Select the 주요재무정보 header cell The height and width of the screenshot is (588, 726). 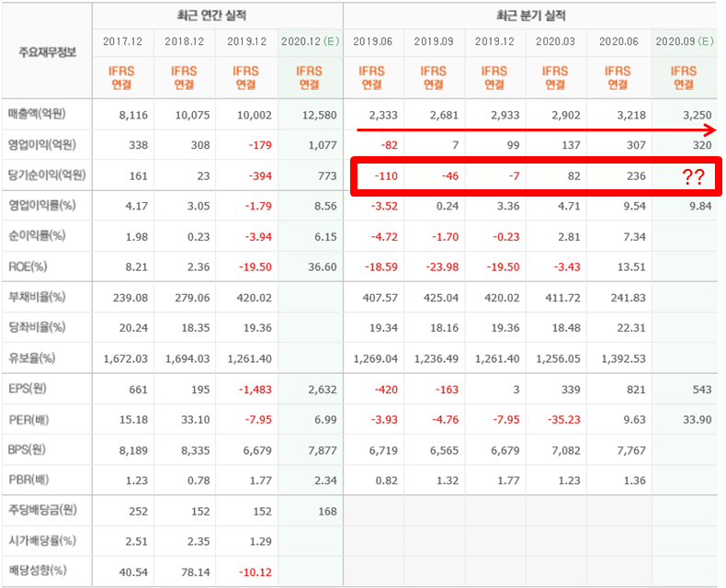[x=47, y=52]
